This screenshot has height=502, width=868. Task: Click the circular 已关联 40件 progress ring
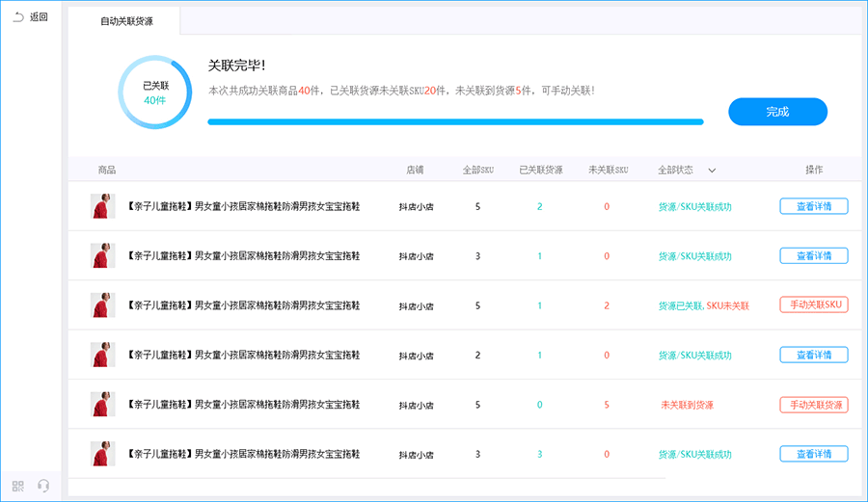(155, 92)
